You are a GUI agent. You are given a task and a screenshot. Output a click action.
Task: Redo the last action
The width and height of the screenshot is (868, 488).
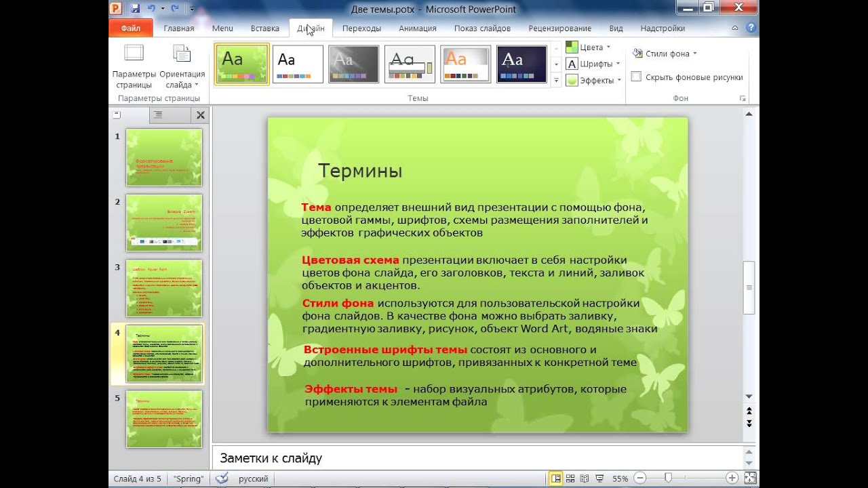pyautogui.click(x=175, y=9)
